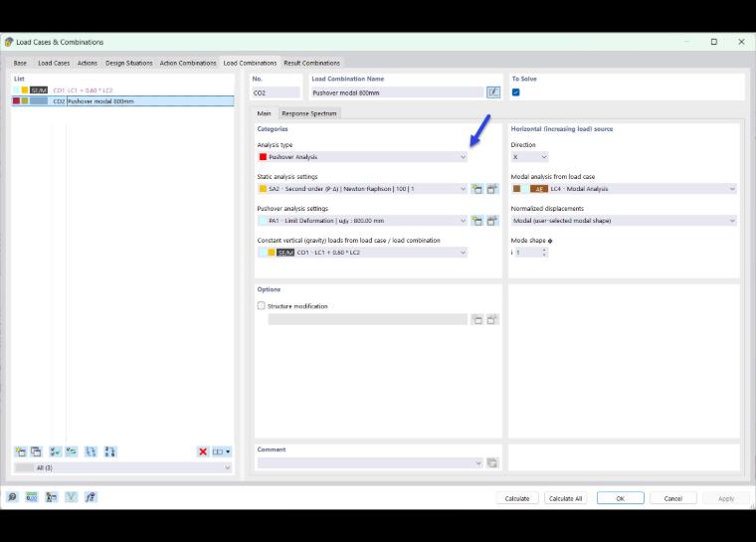Open the Comment dropdown

coord(370,462)
